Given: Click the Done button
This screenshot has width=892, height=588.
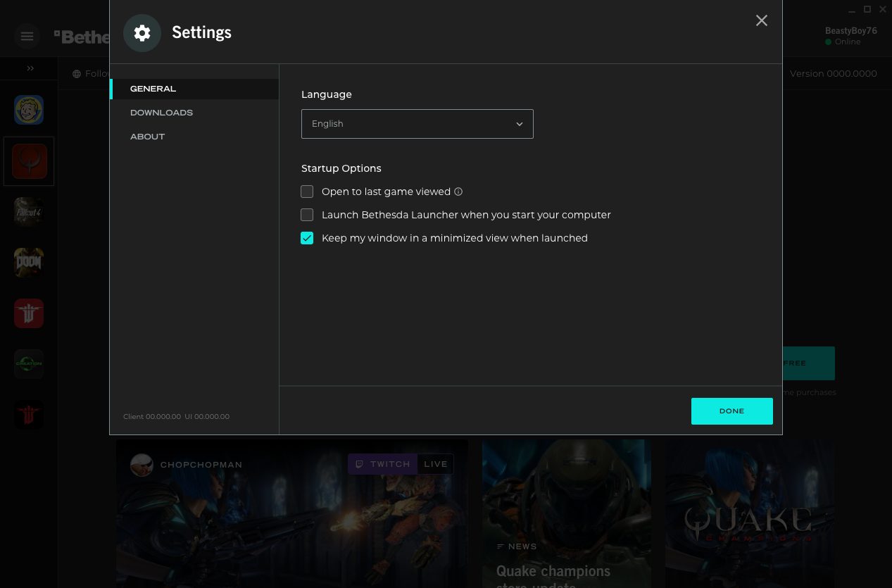Looking at the screenshot, I should coord(732,411).
